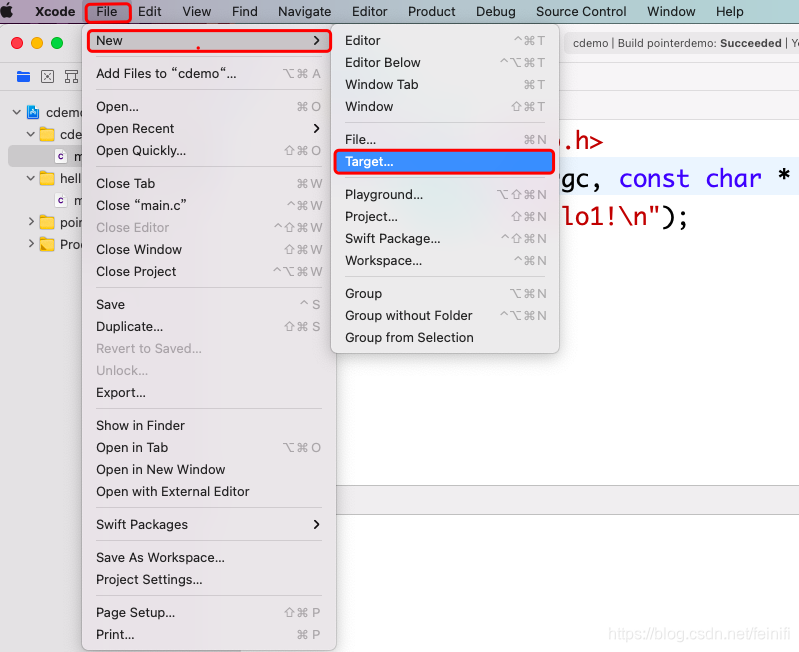Expand Open Recent submenu
The width and height of the screenshot is (799, 652).
click(x=209, y=128)
